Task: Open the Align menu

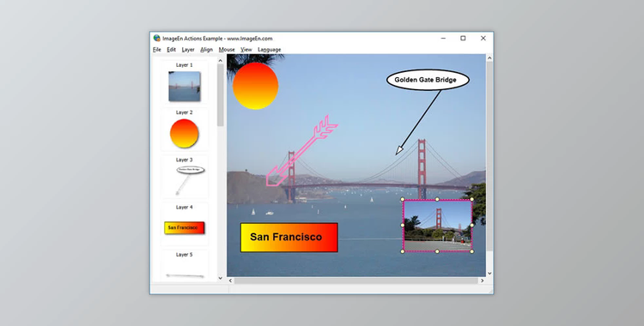Action: pyautogui.click(x=207, y=50)
